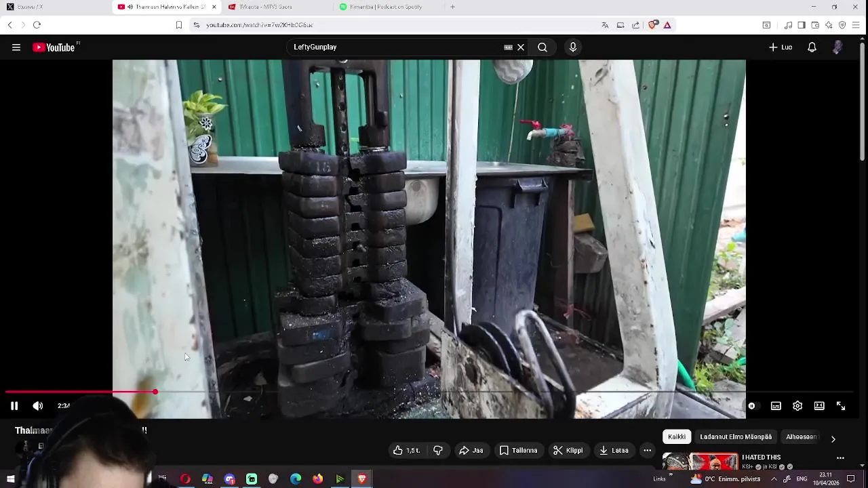This screenshot has height=488, width=868.
Task: Open the Brave Rewards triangle icon
Action: coord(667,25)
